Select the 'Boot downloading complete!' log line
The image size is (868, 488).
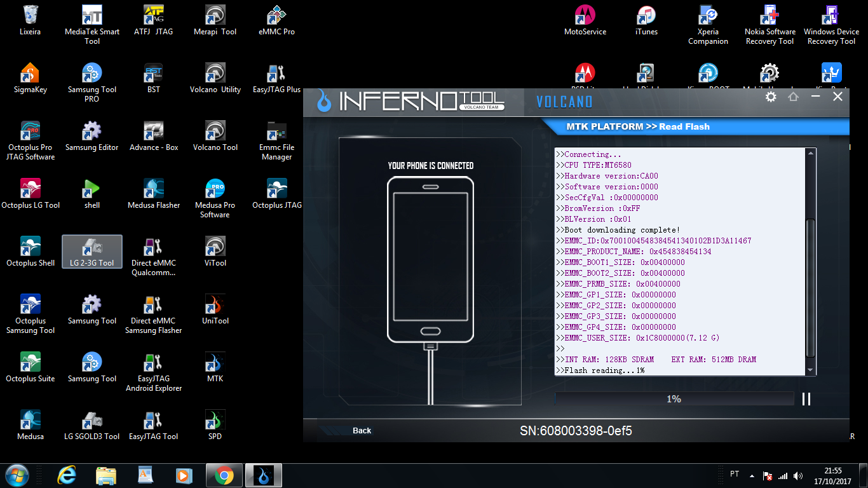(618, 230)
